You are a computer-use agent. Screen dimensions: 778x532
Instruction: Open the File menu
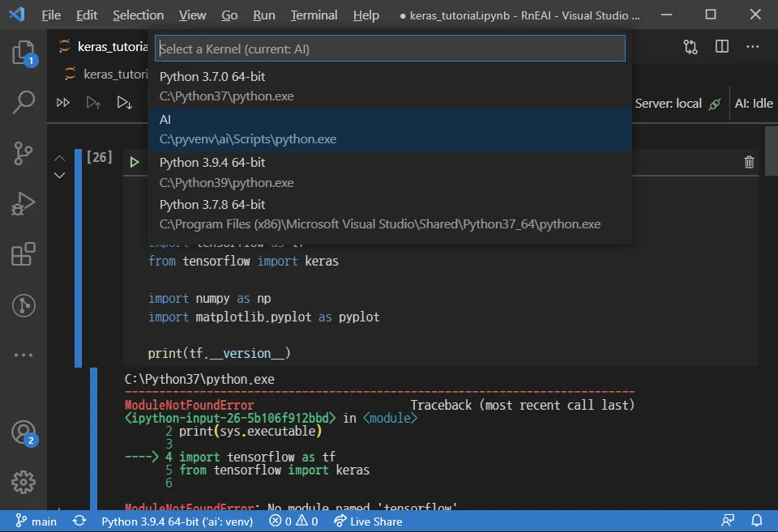[x=51, y=15]
